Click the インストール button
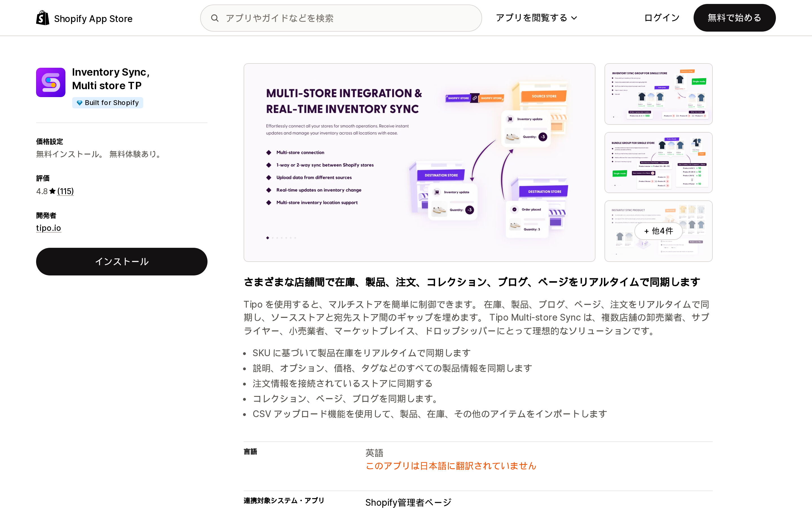This screenshot has width=812, height=508. coord(122,262)
